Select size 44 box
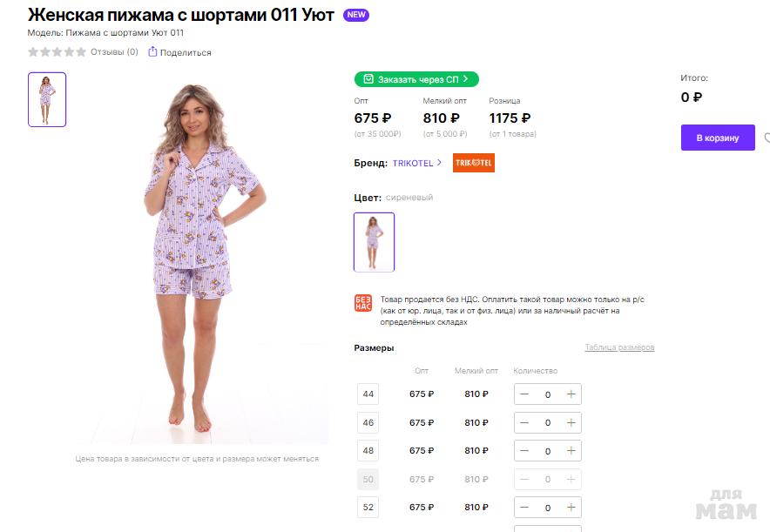 coord(368,394)
